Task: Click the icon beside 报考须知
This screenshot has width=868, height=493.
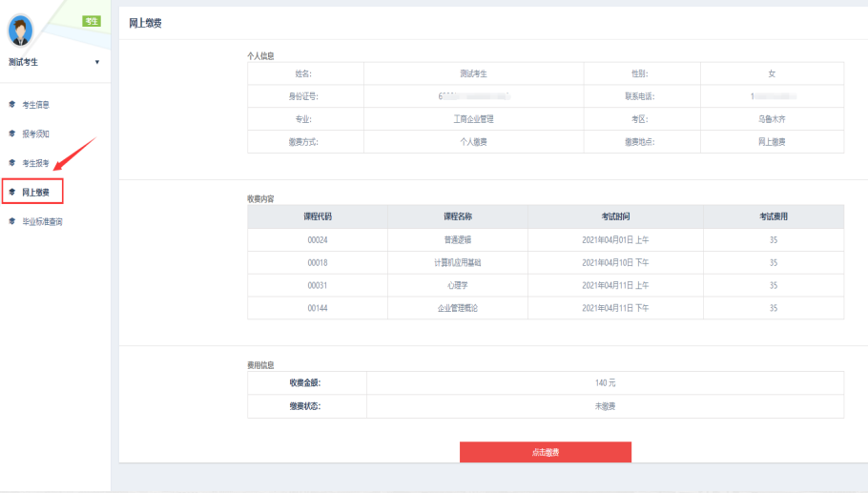Action: (11, 134)
